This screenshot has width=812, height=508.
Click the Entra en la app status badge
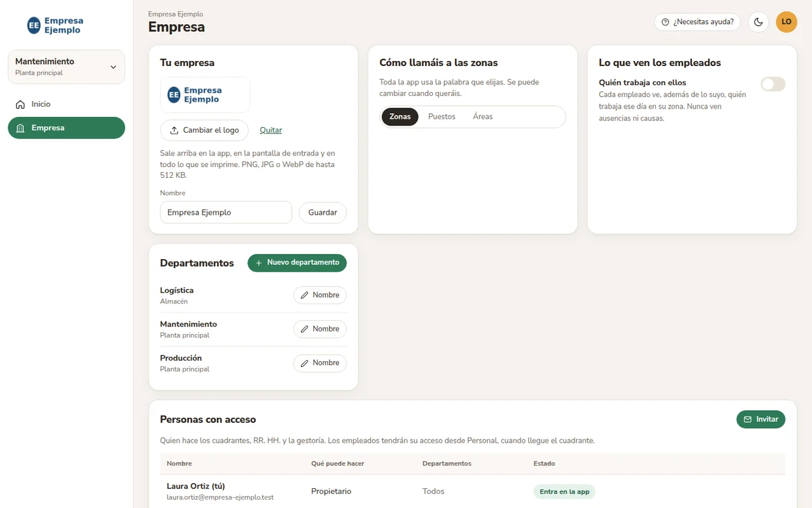pyautogui.click(x=565, y=491)
